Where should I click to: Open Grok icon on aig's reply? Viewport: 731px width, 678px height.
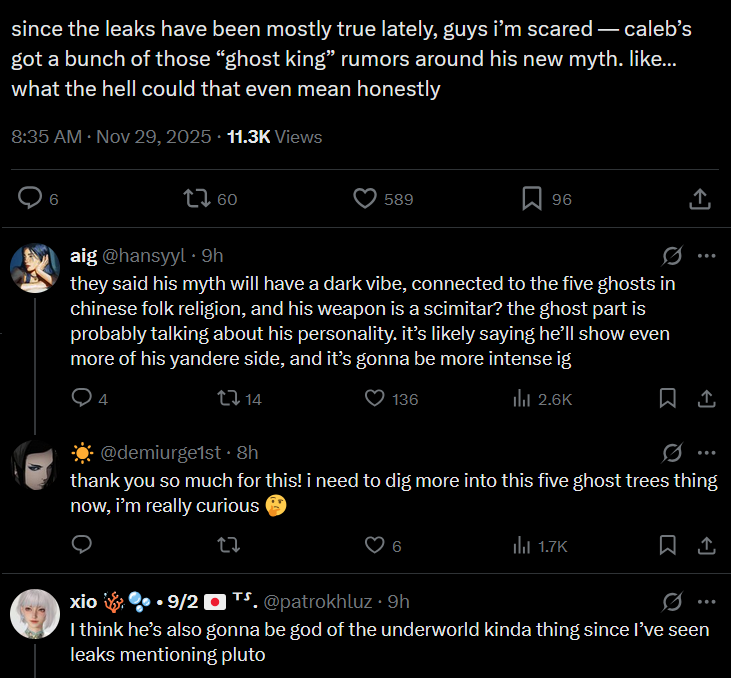click(x=672, y=255)
